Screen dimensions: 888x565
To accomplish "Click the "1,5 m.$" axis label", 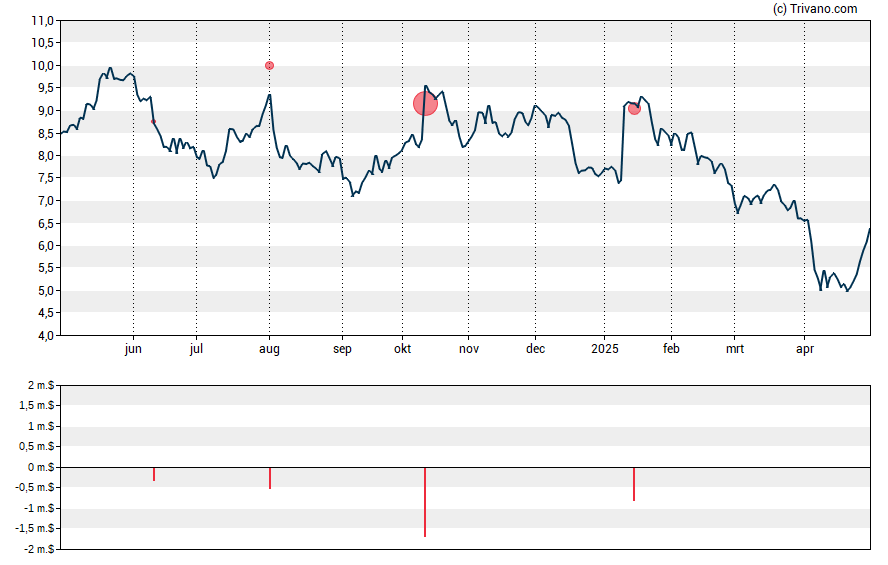I will (37, 406).
